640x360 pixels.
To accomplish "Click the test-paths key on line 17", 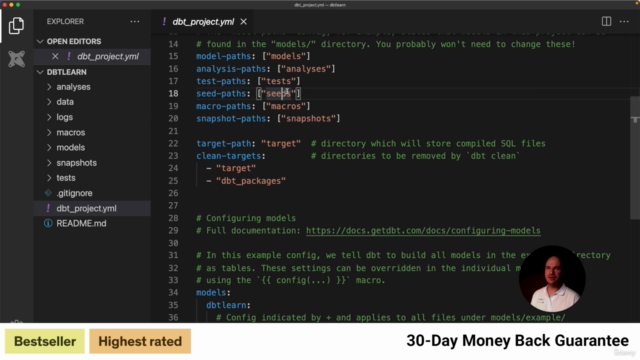I will point(221,81).
